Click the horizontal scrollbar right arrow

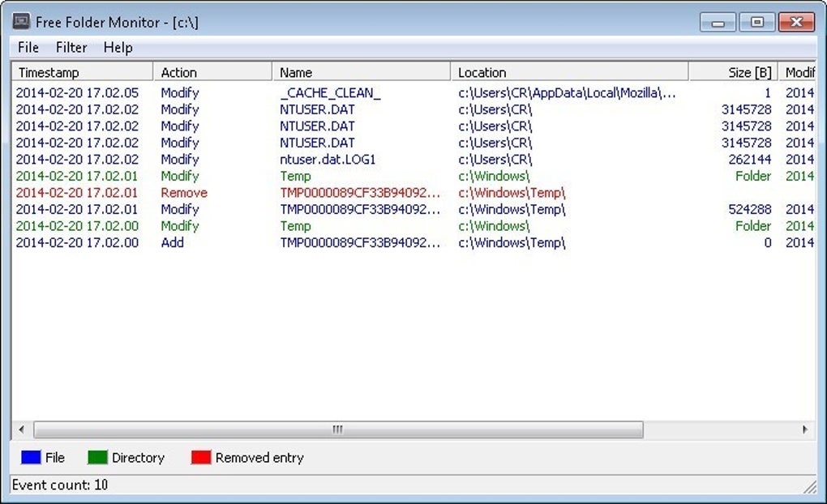804,430
